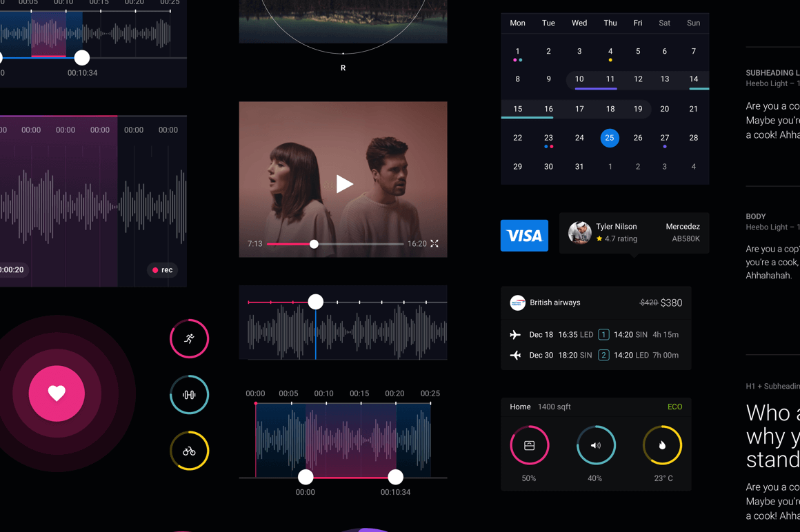Click the equalizer activity ring icon
This screenshot has width=800, height=532.
(x=189, y=395)
